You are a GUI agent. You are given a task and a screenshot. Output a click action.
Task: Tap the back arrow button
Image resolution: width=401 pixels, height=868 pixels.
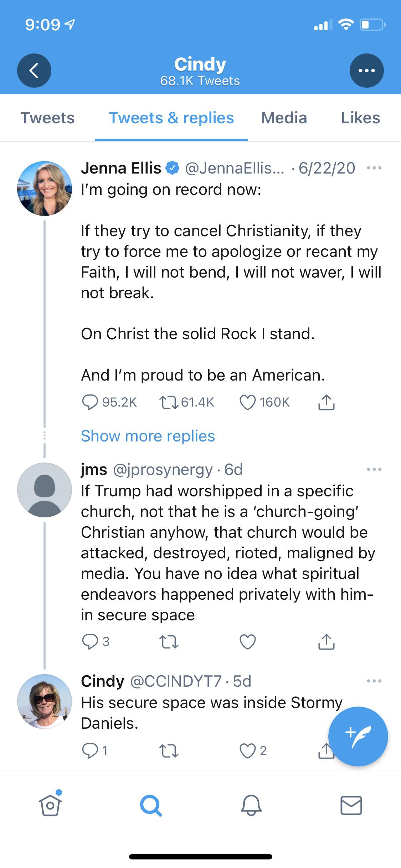tap(34, 71)
